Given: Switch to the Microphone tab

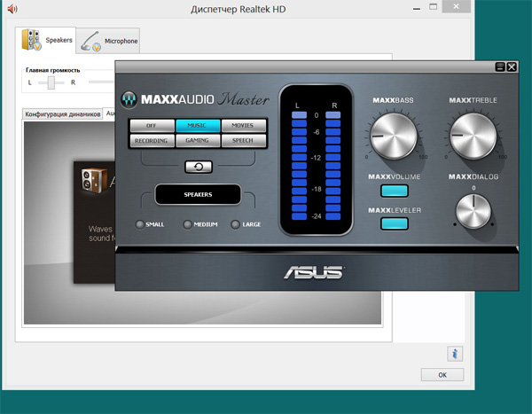Looking at the screenshot, I should [109, 41].
